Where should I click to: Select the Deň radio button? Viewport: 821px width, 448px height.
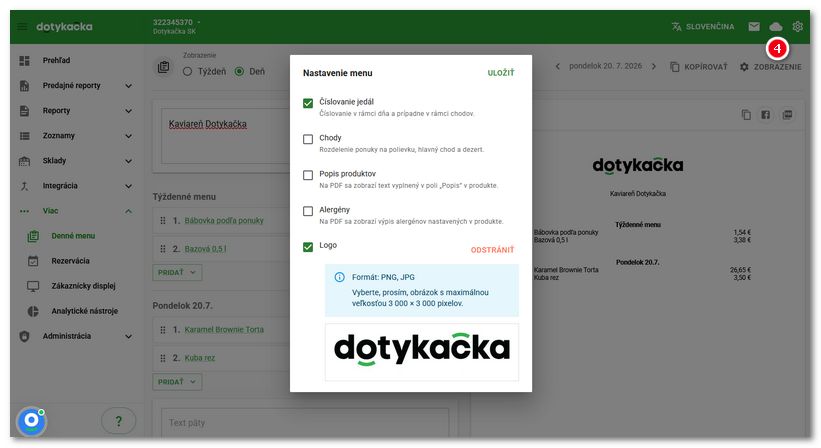pos(239,72)
